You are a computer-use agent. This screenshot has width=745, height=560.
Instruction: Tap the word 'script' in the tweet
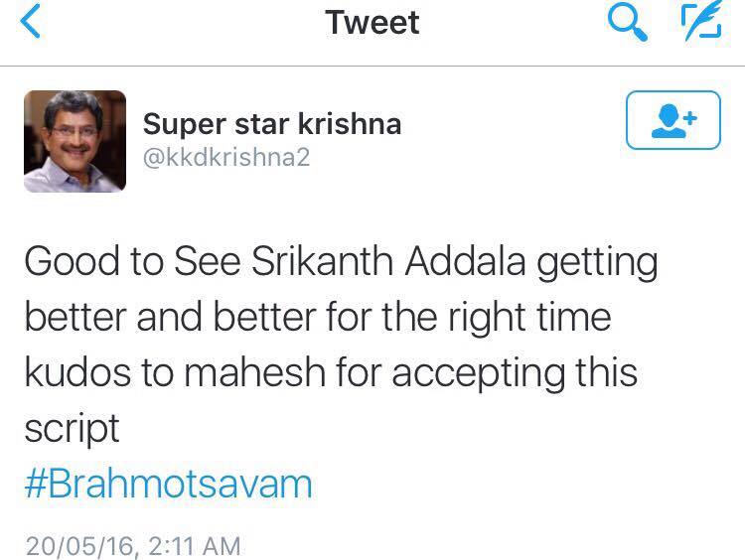click(72, 429)
